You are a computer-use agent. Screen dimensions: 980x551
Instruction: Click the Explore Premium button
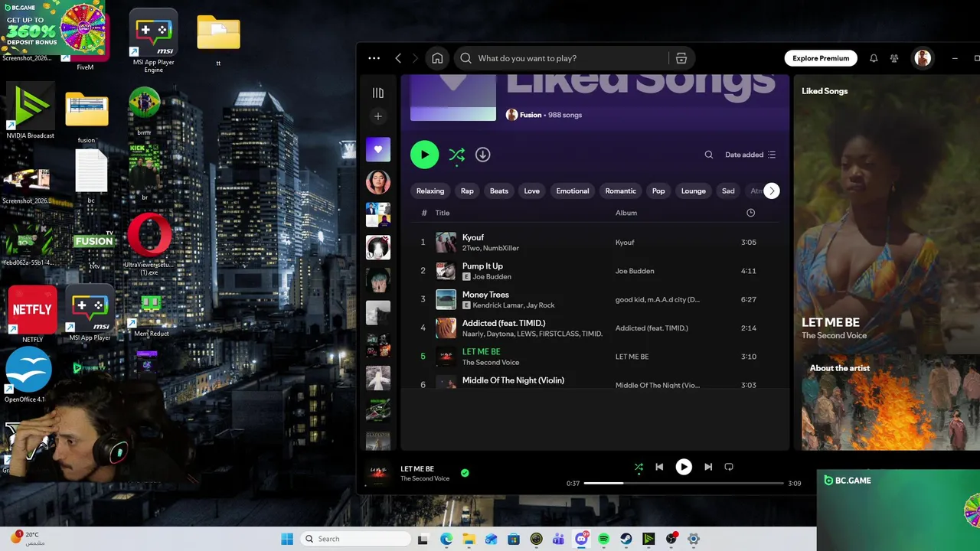click(x=821, y=58)
